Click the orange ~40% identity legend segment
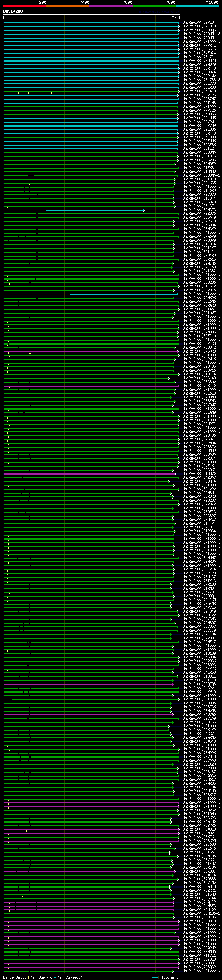222x980 pixels. click(68, 6)
